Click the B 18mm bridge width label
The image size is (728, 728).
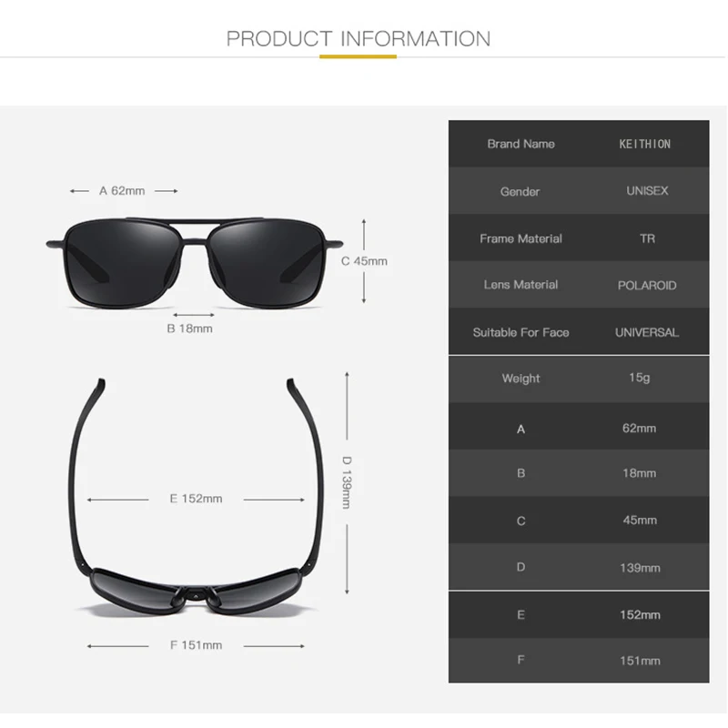pyautogui.click(x=190, y=329)
